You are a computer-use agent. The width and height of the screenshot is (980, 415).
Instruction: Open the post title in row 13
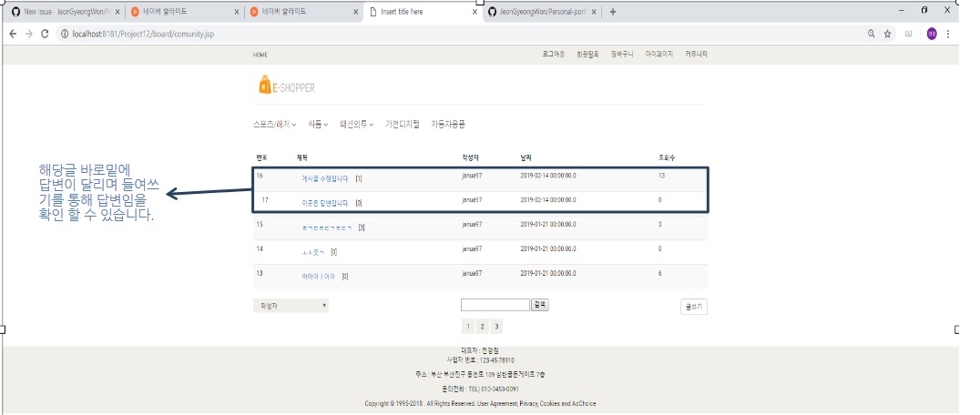click(x=318, y=276)
